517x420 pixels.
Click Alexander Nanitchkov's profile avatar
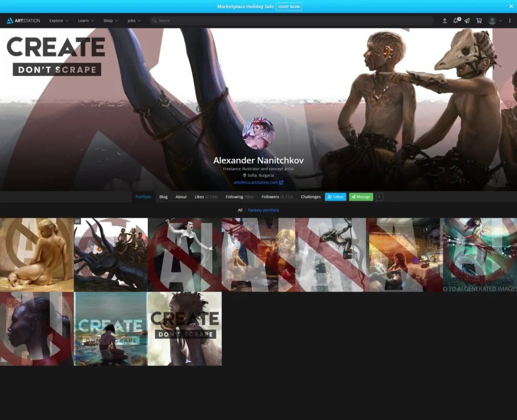[258, 133]
